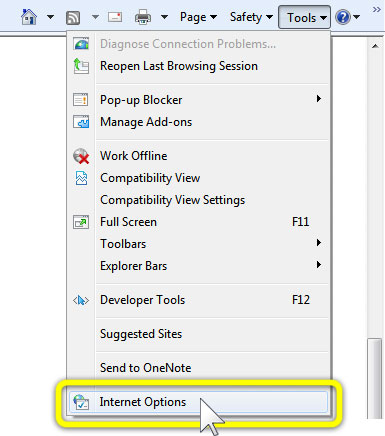Click the Manage Add-ons icon
This screenshot has height=436, width=385.
[81, 122]
